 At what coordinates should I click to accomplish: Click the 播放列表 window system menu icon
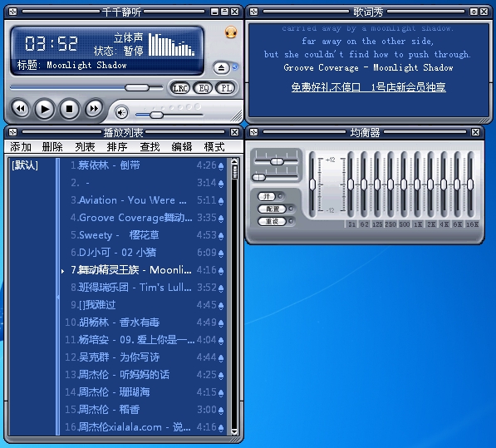coord(13,132)
